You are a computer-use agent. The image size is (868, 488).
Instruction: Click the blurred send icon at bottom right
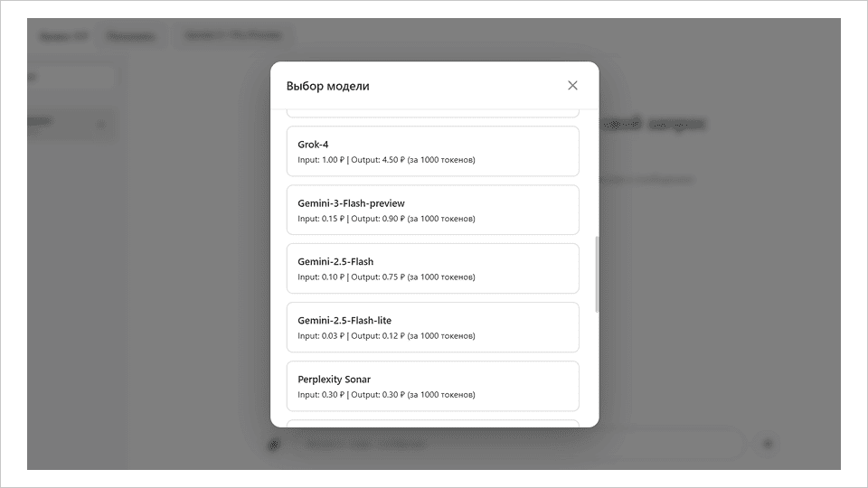(x=768, y=444)
